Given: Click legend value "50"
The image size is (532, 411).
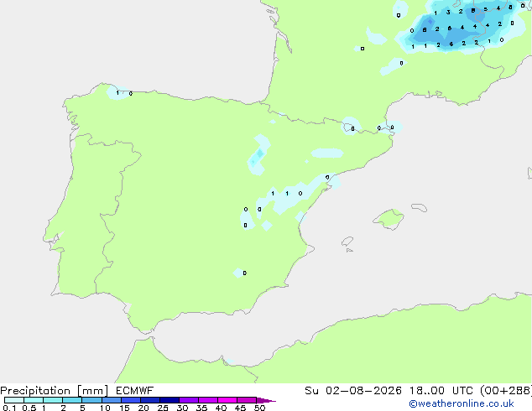Looking at the screenshot, I should pyautogui.click(x=259, y=408).
